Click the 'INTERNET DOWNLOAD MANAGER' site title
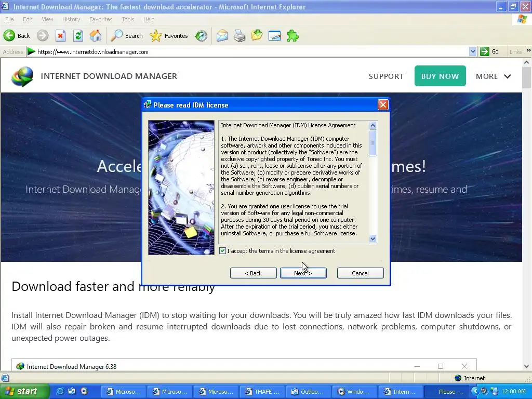Screen dimensions: 532x399 pos(109,76)
